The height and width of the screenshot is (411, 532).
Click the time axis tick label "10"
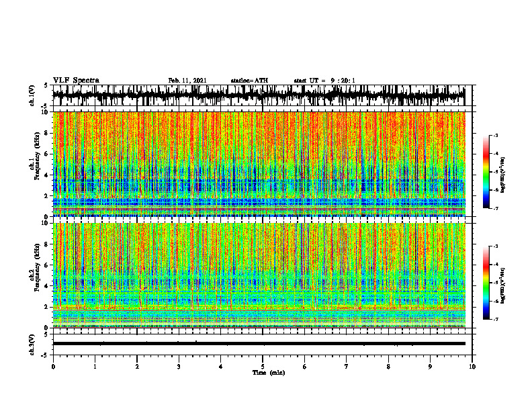point(472,367)
